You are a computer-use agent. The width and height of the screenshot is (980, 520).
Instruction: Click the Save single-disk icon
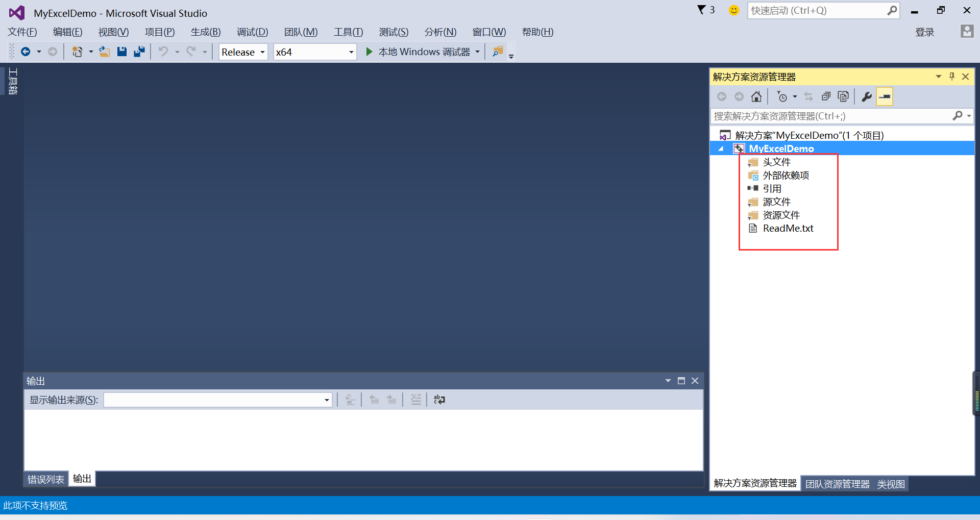(x=122, y=52)
